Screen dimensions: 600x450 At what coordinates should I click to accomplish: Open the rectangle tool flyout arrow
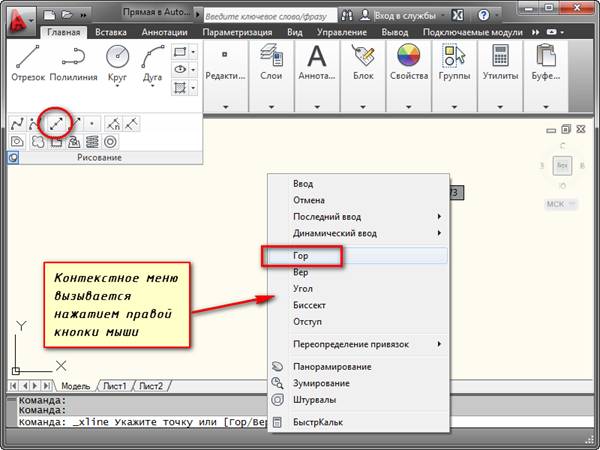pyautogui.click(x=193, y=52)
